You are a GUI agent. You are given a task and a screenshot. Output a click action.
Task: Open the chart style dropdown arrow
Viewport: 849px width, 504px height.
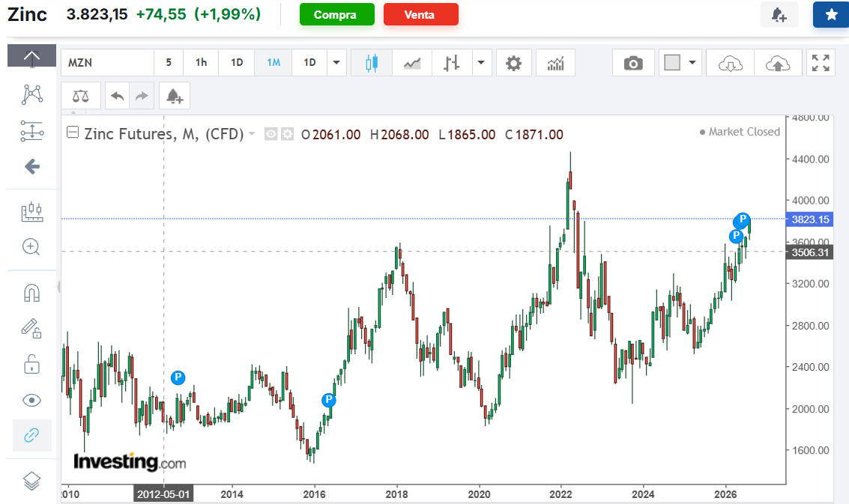[481, 63]
